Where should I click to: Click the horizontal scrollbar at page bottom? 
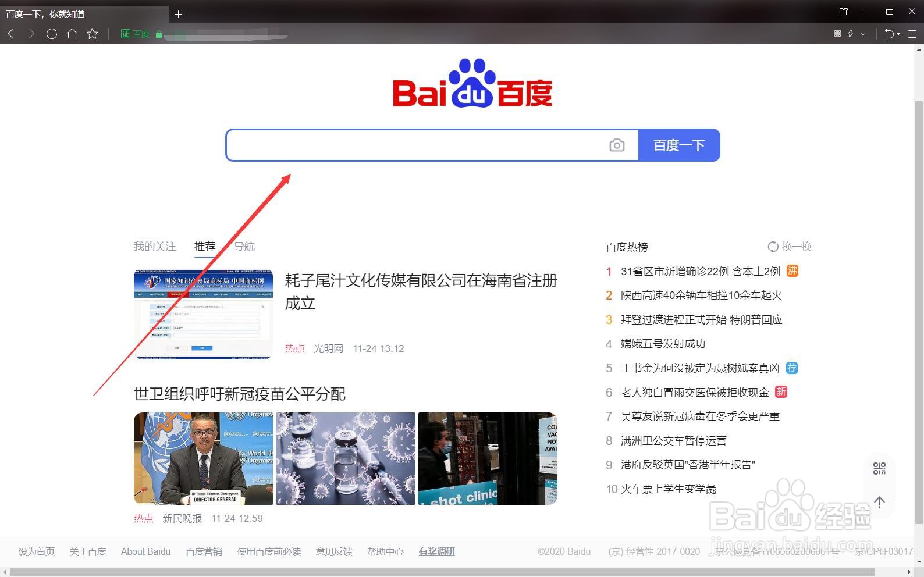442,572
